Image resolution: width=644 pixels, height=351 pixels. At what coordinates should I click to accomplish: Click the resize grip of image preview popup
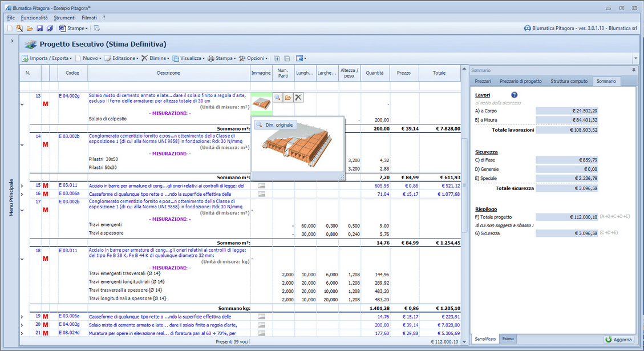coord(341,177)
